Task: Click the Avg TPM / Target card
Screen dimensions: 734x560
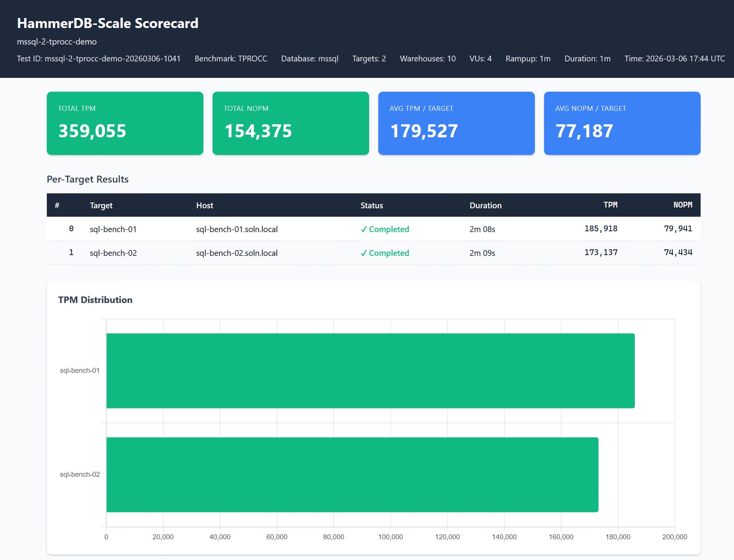Action: pyautogui.click(x=456, y=123)
